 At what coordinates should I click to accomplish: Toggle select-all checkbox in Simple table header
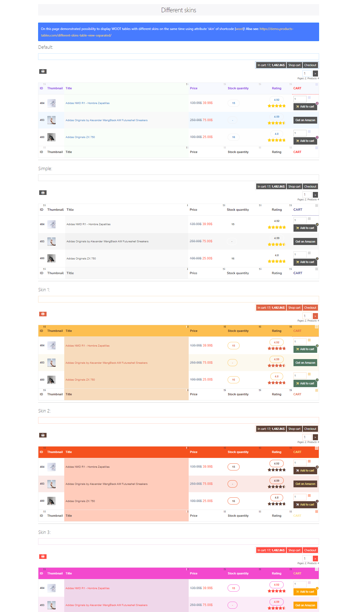click(x=317, y=206)
